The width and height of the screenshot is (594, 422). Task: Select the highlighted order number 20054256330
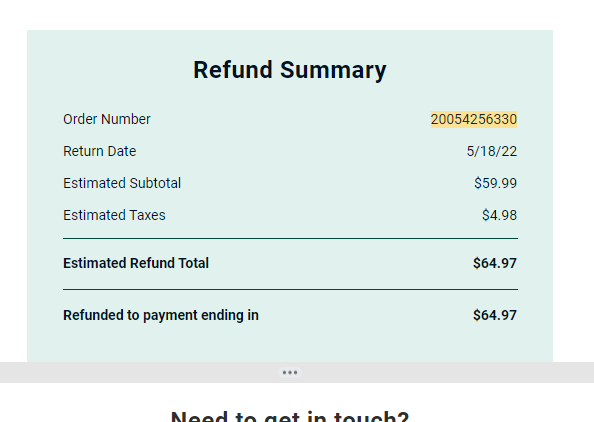pos(474,119)
